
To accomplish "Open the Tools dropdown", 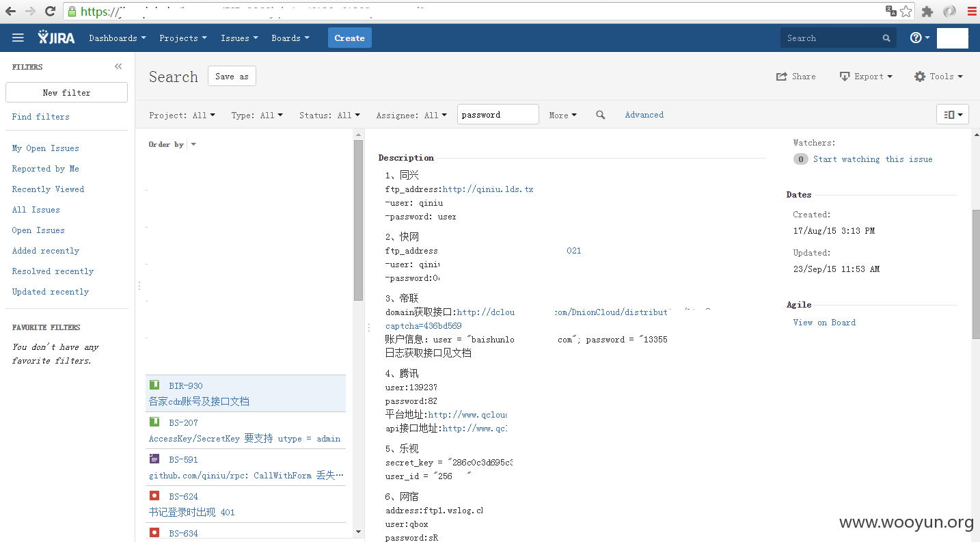I will point(939,77).
